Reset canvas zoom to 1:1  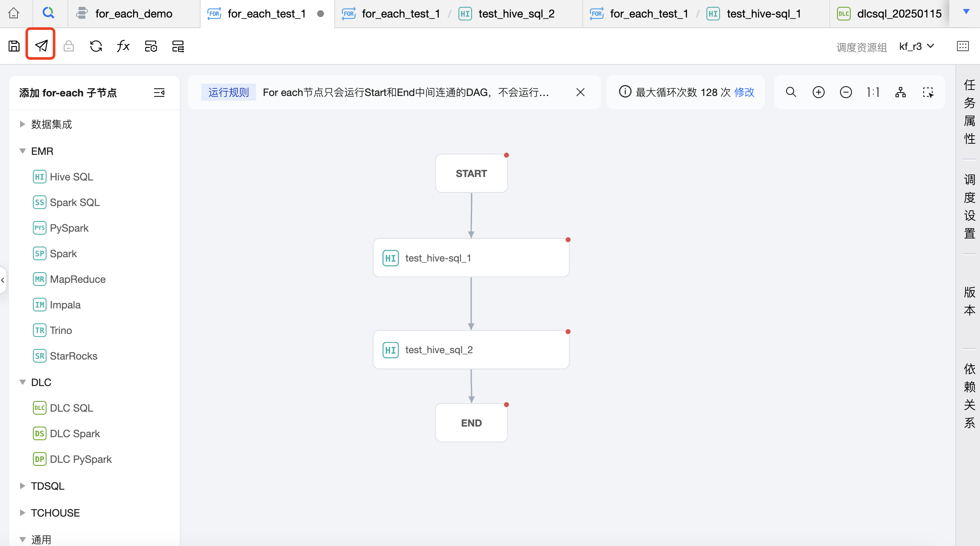873,92
